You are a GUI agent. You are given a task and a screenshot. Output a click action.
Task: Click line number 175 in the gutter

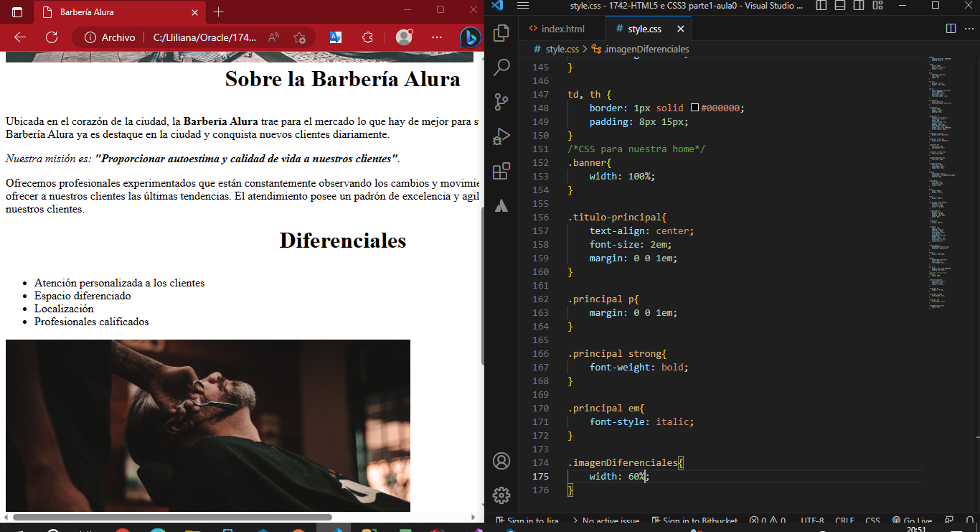(x=540, y=476)
